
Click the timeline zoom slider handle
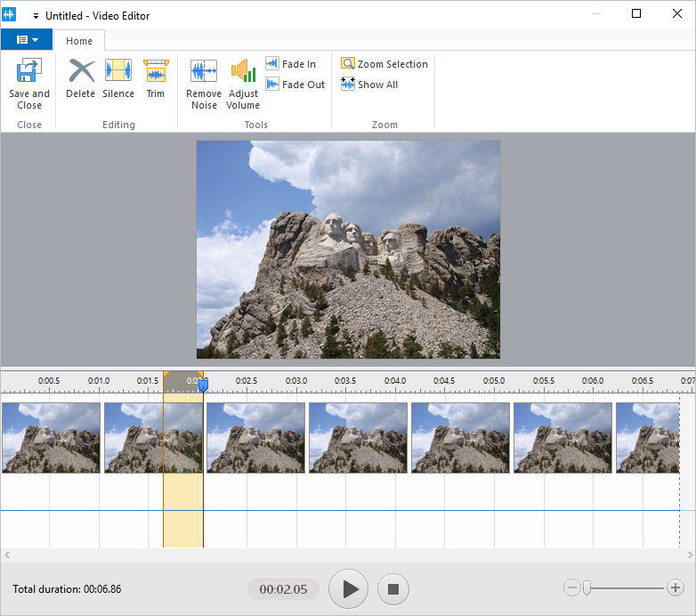[x=587, y=588]
